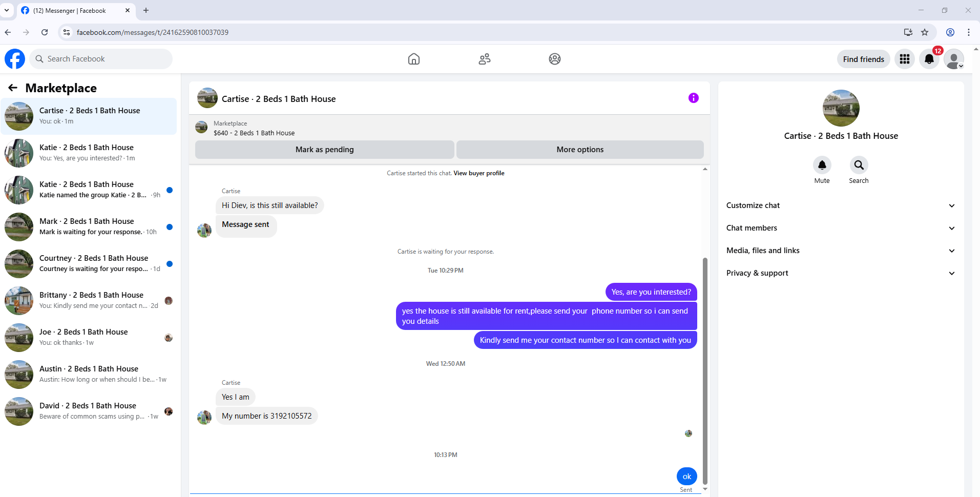Open the account profile picture menu

[x=954, y=59]
